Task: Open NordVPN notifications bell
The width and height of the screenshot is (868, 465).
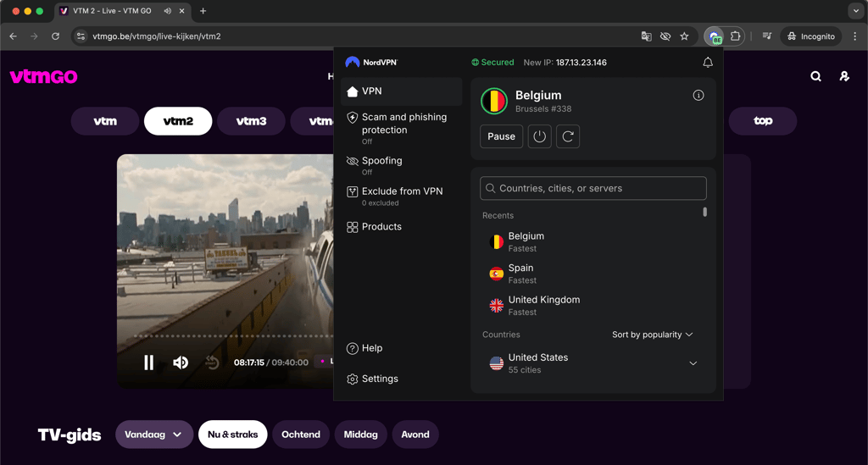Action: pos(708,63)
